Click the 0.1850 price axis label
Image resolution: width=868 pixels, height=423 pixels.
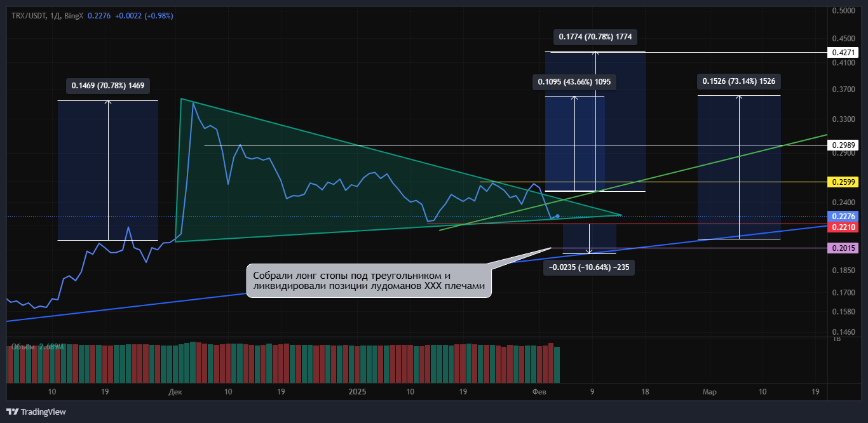843,271
